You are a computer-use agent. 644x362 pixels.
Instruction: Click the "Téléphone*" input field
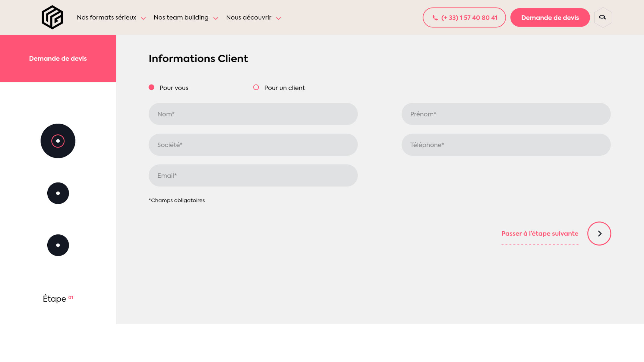point(506,145)
